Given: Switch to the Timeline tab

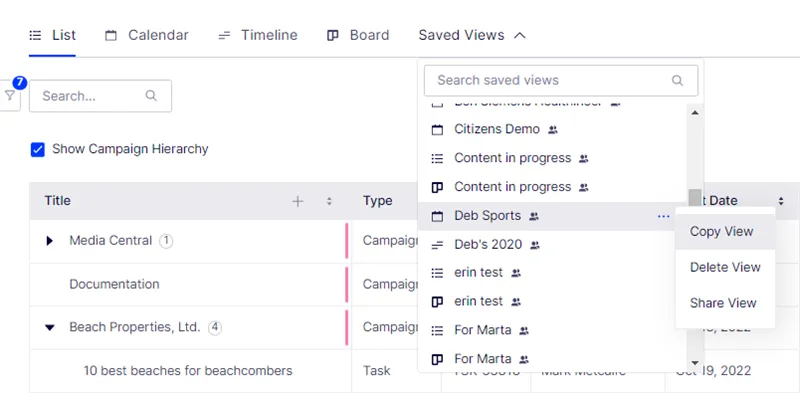Looking at the screenshot, I should [x=258, y=35].
